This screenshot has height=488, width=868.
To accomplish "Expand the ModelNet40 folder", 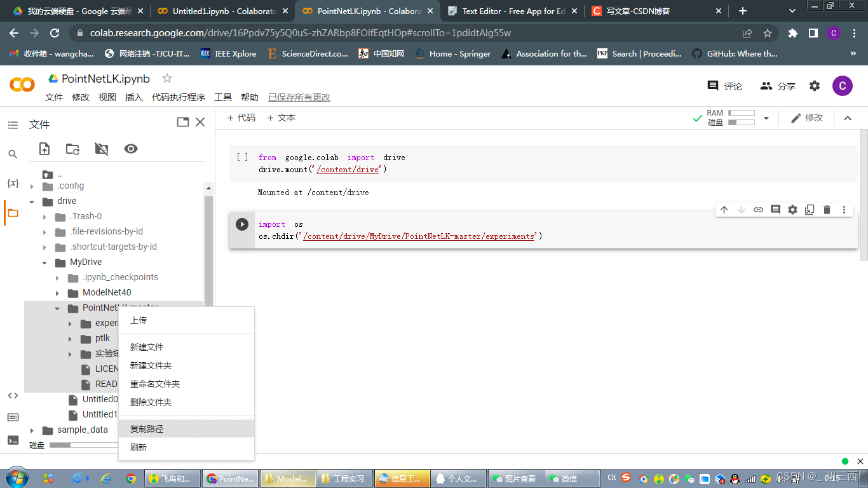I will point(57,293).
